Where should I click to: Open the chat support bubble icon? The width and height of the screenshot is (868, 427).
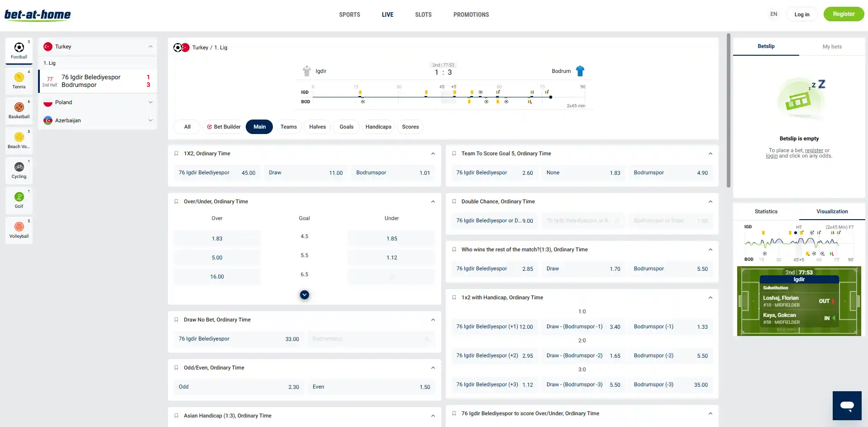[847, 406]
